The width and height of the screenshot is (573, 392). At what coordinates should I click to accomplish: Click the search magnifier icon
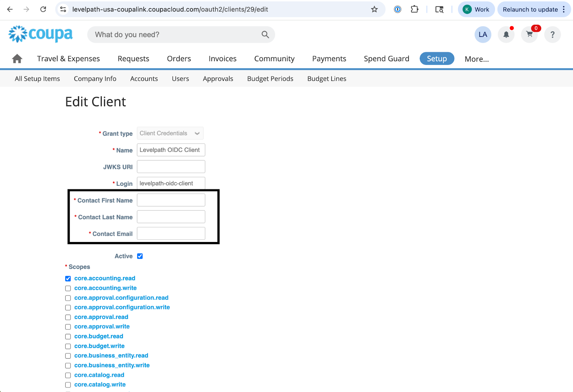265,35
